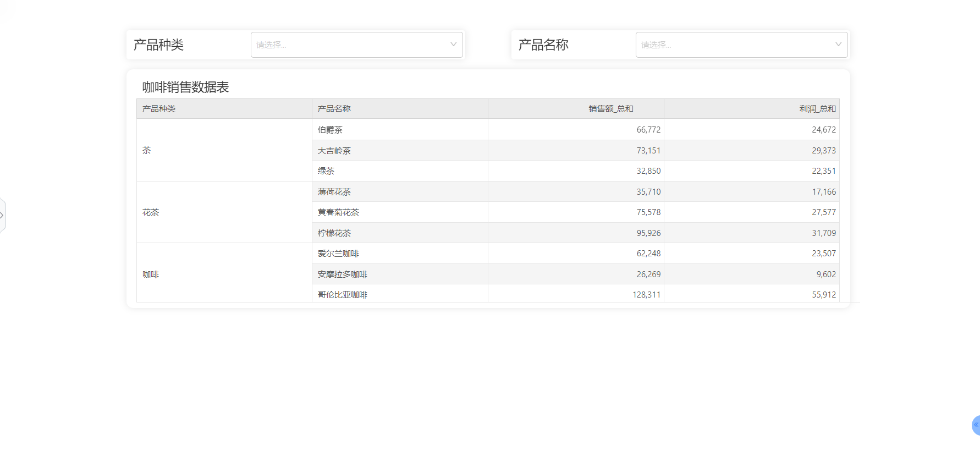Viewport: 980px width, 462px height.
Task: Expand the left side panel arrow
Action: click(x=2, y=216)
